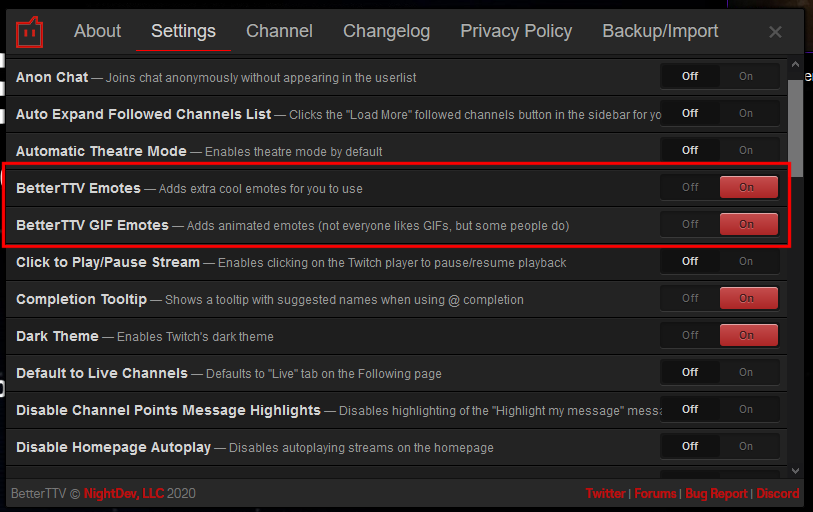The height and width of the screenshot is (512, 813).
Task: Click On for BetterTTV Emotes
Action: pyautogui.click(x=749, y=187)
